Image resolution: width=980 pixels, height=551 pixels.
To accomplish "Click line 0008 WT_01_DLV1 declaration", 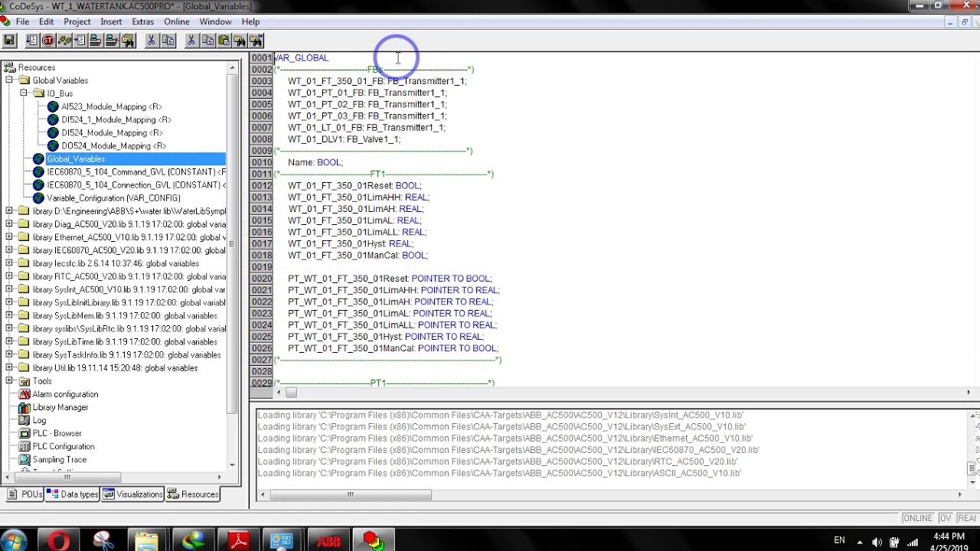I will pyautogui.click(x=344, y=139).
